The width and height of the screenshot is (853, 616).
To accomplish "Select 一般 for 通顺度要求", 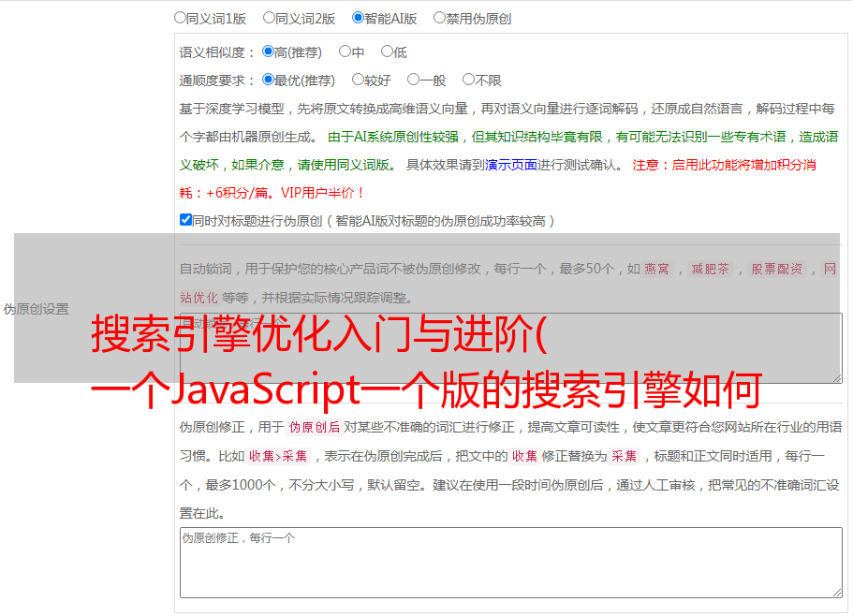I will coord(414,80).
